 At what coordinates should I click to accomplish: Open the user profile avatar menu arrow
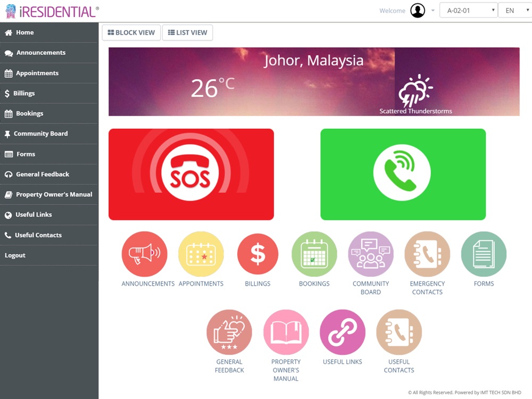433,11
